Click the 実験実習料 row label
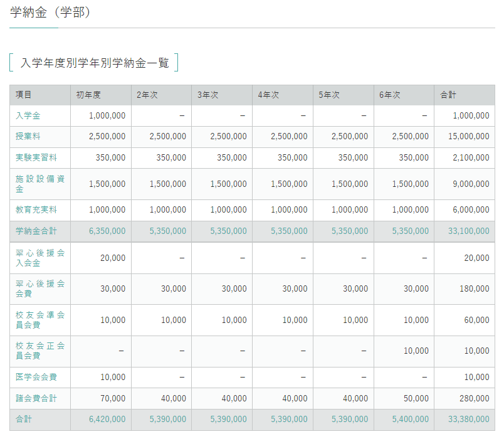This screenshot has width=504, height=439. tap(36, 157)
